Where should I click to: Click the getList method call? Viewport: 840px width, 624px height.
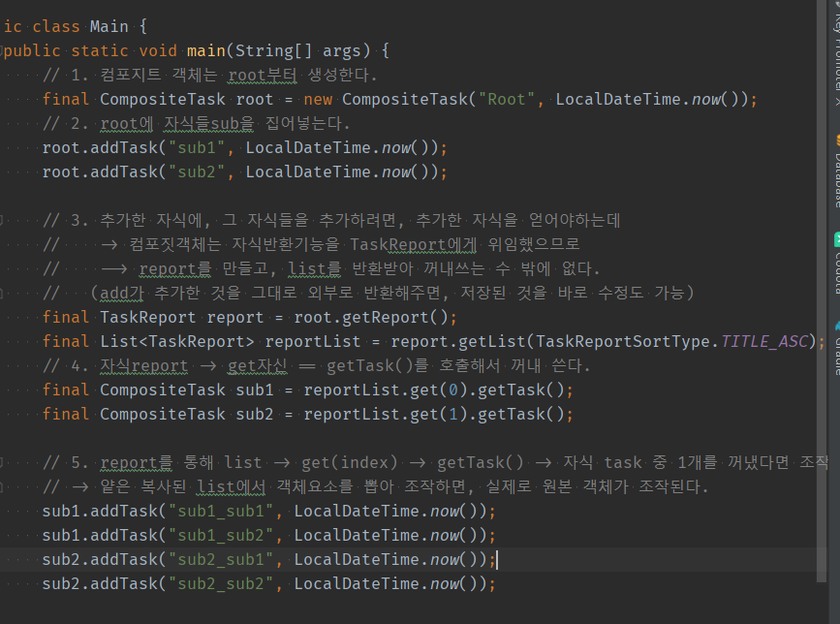tap(492, 342)
